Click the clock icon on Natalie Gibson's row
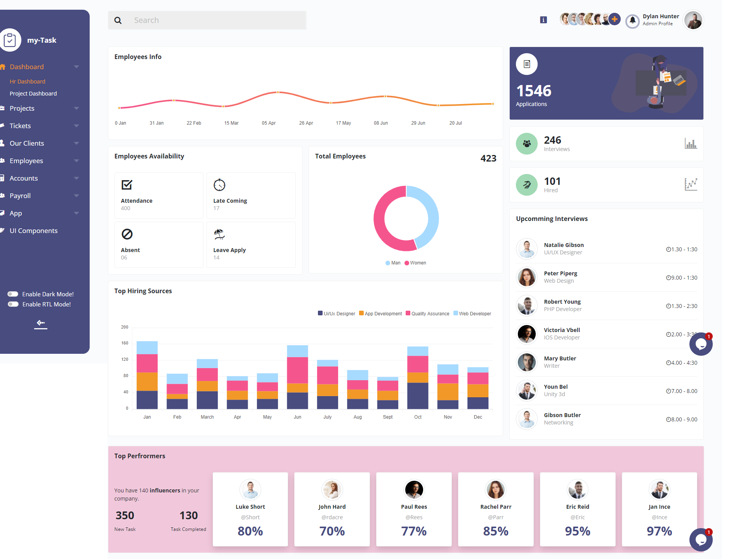The height and width of the screenshot is (560, 743). [x=668, y=249]
